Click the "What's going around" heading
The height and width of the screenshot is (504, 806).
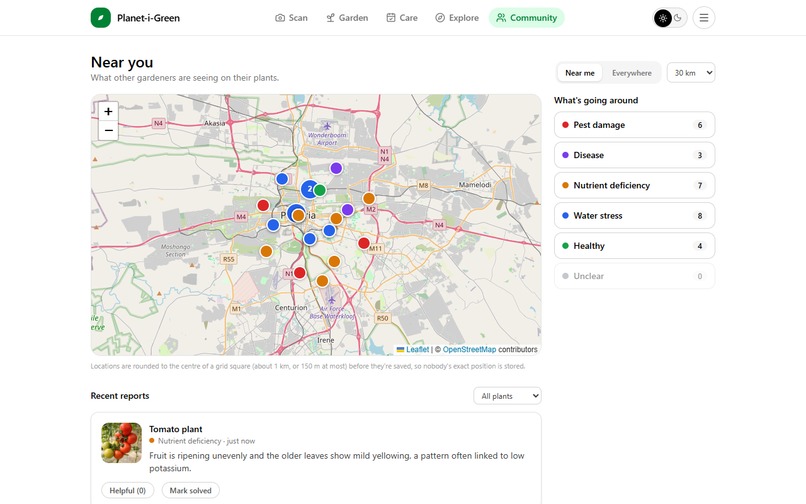(x=596, y=100)
